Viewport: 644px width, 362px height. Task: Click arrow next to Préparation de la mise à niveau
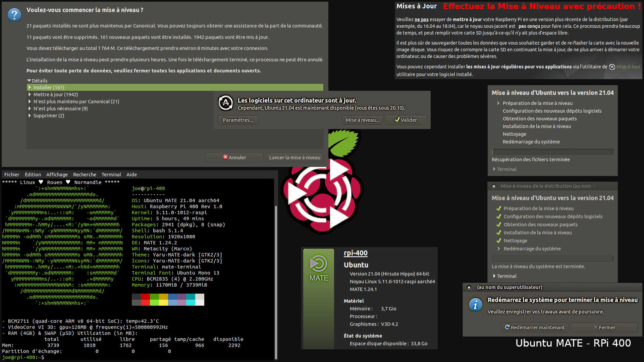(498, 103)
